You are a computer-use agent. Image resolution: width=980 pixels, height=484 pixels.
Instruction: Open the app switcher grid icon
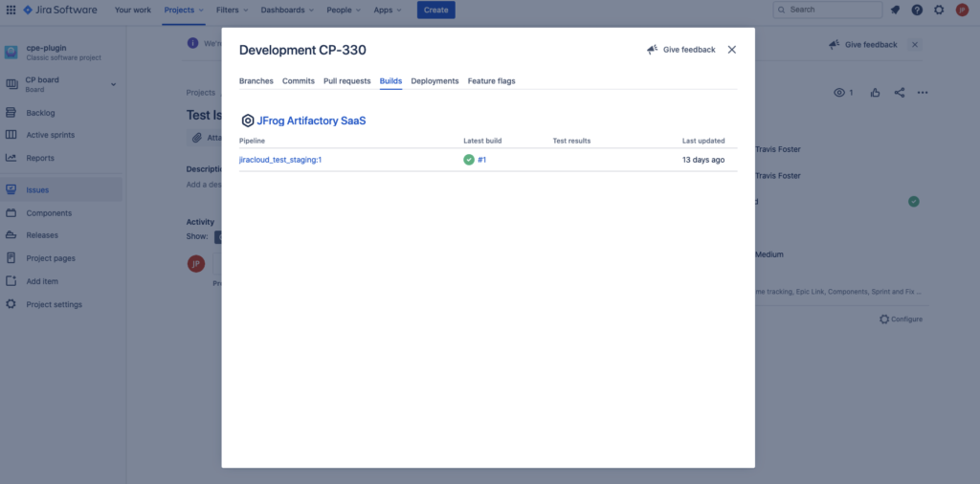tap(11, 10)
